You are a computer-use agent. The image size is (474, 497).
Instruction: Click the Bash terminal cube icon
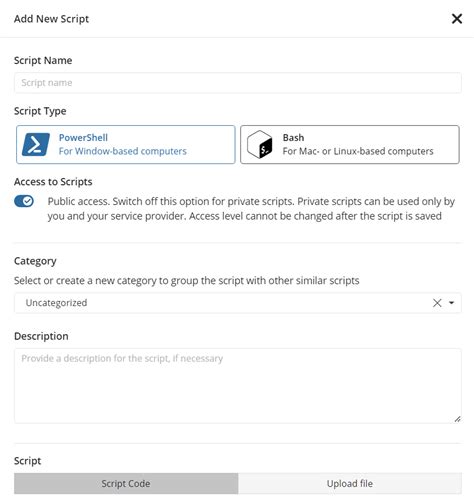click(x=260, y=145)
